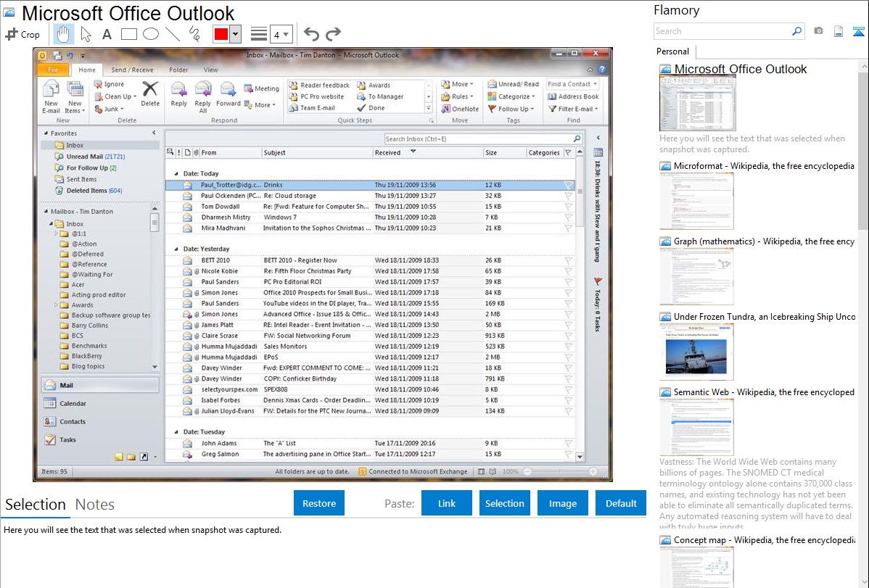Open the color picker dropdown arrow
Viewport: 869px width, 588px height.
tap(235, 34)
